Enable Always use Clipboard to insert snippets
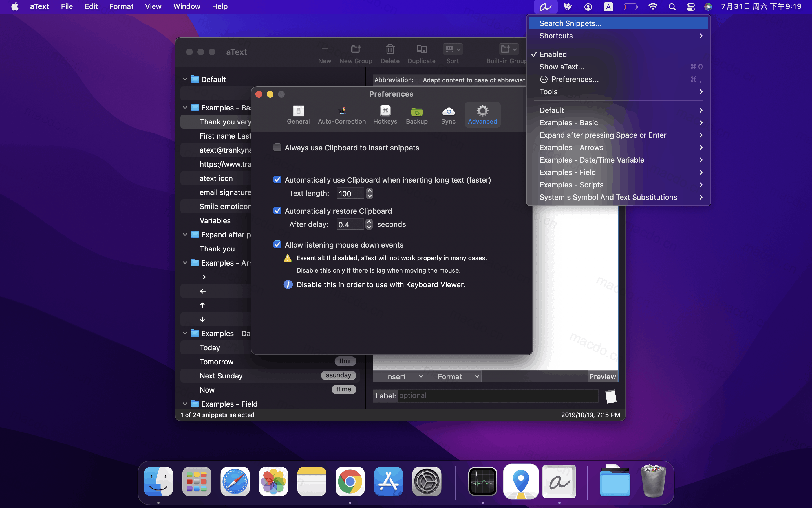The image size is (812, 508). (277, 148)
